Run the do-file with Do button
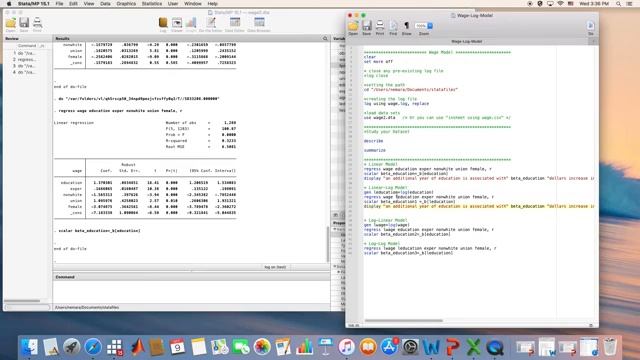Image resolution: width=640 pixels, height=360 pixels. click(x=591, y=28)
